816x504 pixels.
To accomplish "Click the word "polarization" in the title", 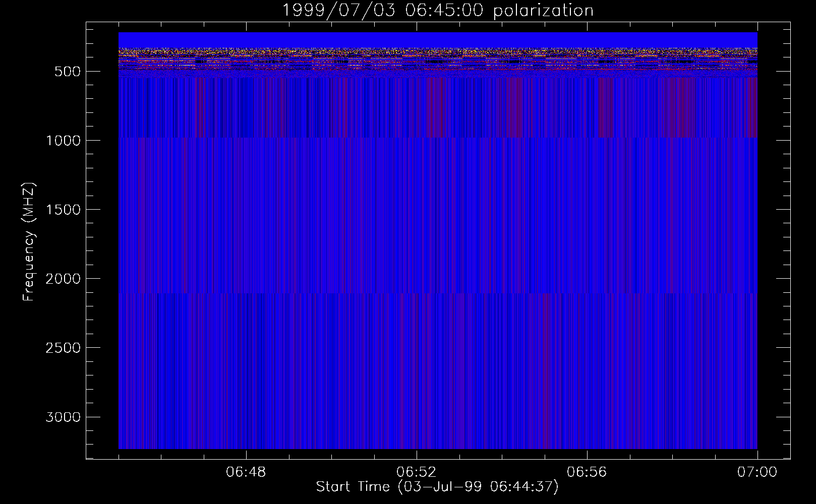I will pyautogui.click(x=543, y=11).
